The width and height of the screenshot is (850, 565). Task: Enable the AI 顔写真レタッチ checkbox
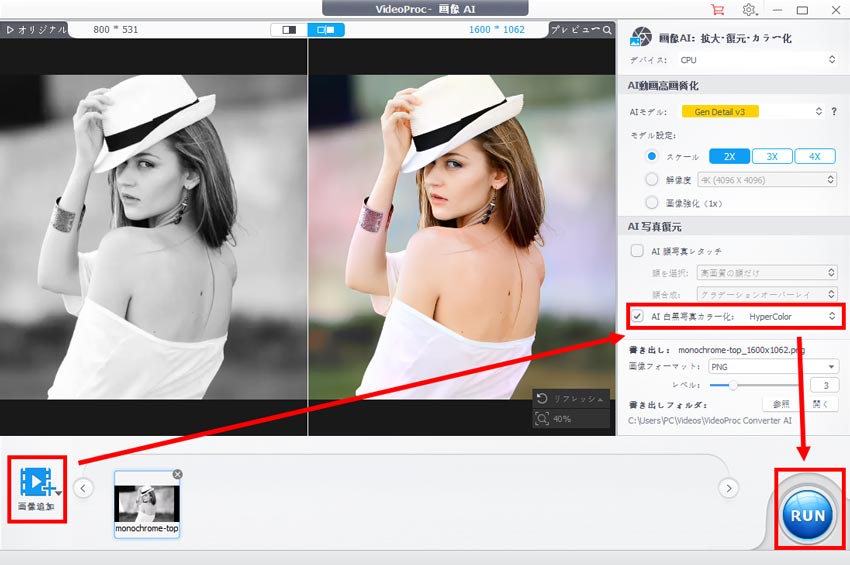(638, 250)
